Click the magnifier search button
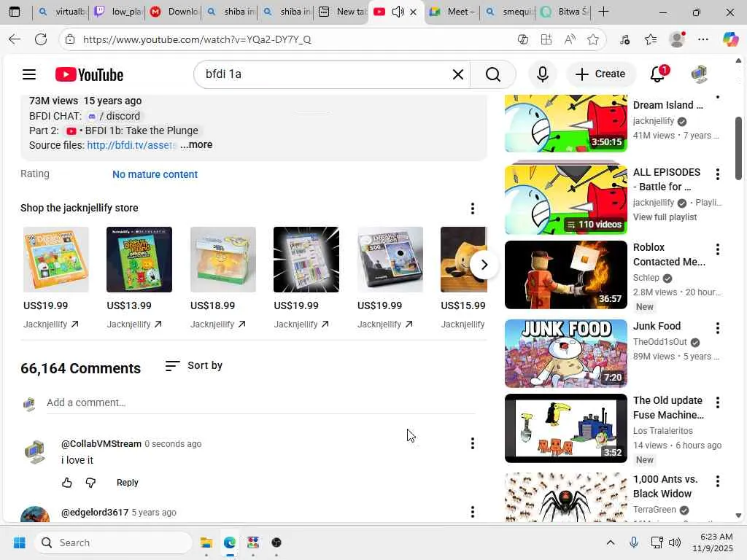The image size is (747, 560). click(493, 74)
